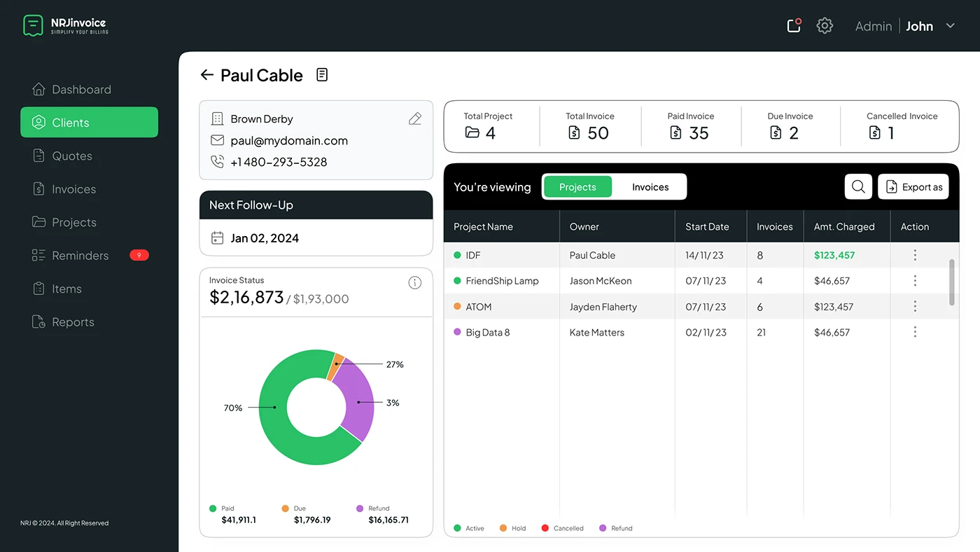Click the Start Date column header

(x=707, y=227)
